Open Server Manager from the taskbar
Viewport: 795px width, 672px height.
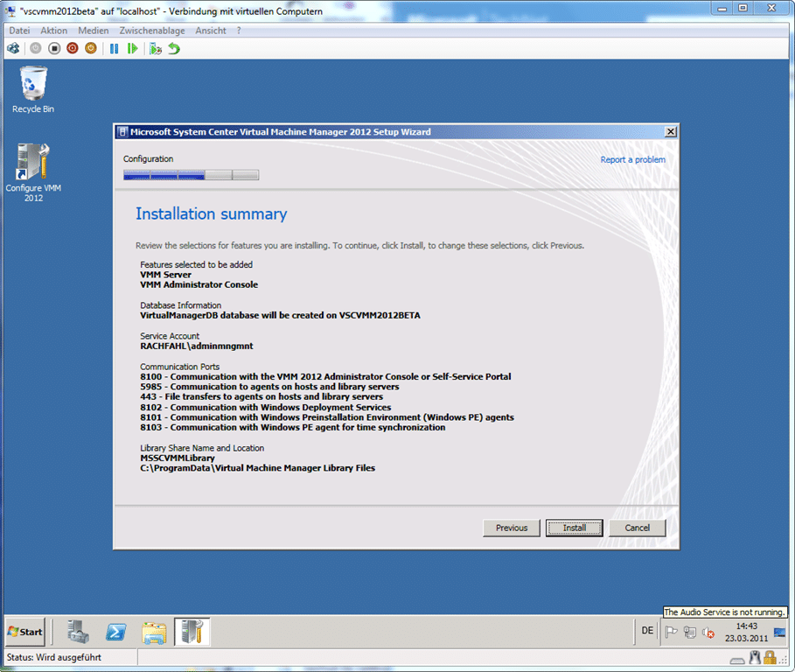[78, 632]
